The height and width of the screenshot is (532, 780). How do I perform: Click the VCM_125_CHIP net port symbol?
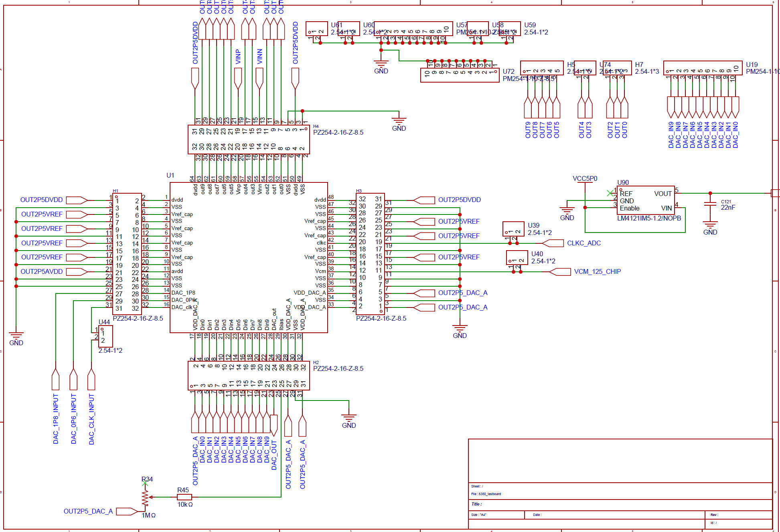560,272
